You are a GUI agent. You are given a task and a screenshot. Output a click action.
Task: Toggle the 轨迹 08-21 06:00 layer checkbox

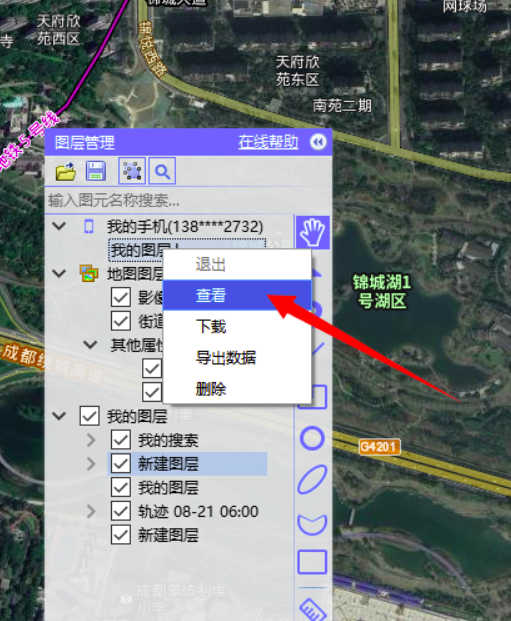coord(121,511)
